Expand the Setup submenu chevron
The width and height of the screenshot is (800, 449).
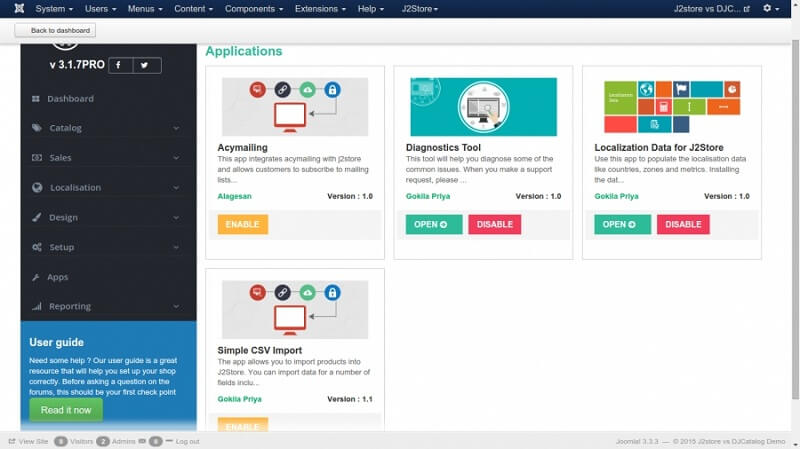point(176,247)
